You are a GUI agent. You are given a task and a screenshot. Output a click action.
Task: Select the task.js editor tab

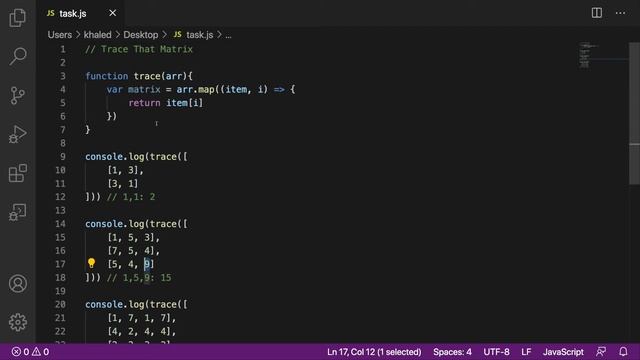(80, 13)
